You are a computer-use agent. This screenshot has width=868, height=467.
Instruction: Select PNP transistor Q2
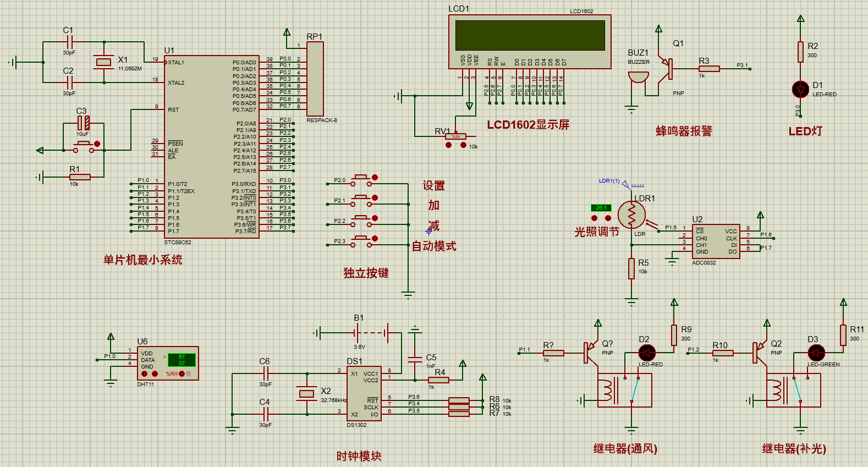tap(759, 353)
